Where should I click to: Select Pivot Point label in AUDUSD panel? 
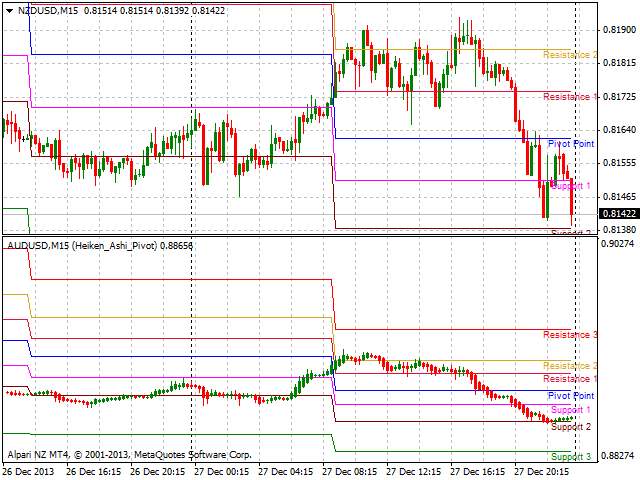tap(571, 396)
